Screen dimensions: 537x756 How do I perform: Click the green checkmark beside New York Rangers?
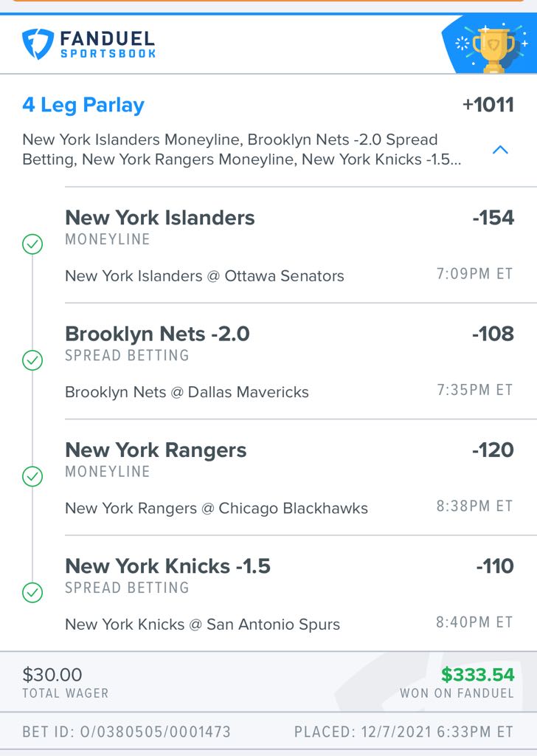pyautogui.click(x=32, y=476)
